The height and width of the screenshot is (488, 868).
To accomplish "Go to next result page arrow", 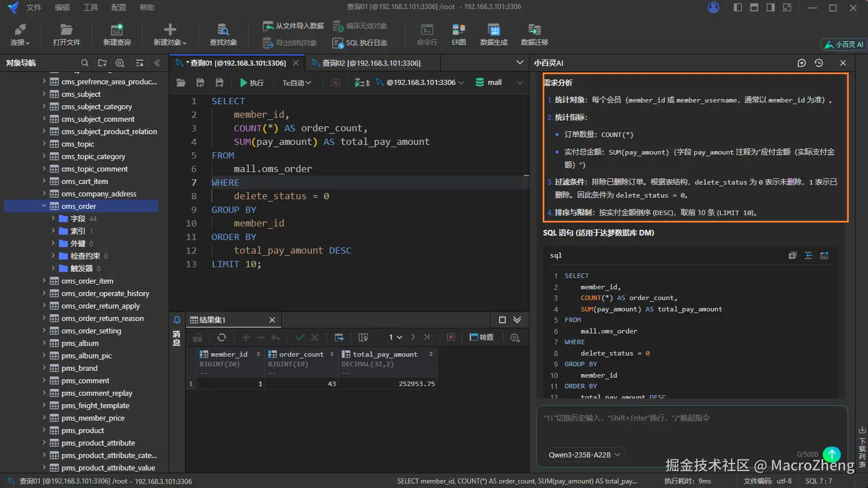I will 413,337.
